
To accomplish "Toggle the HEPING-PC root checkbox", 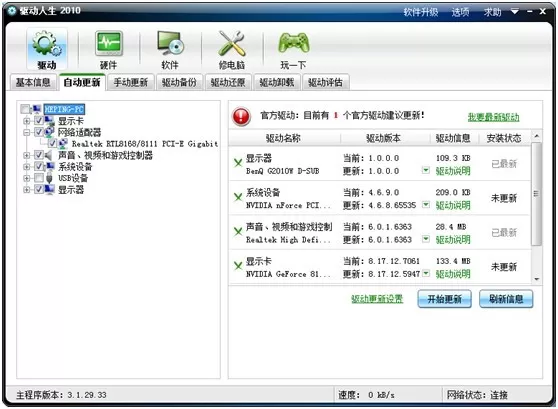I will 25,109.
